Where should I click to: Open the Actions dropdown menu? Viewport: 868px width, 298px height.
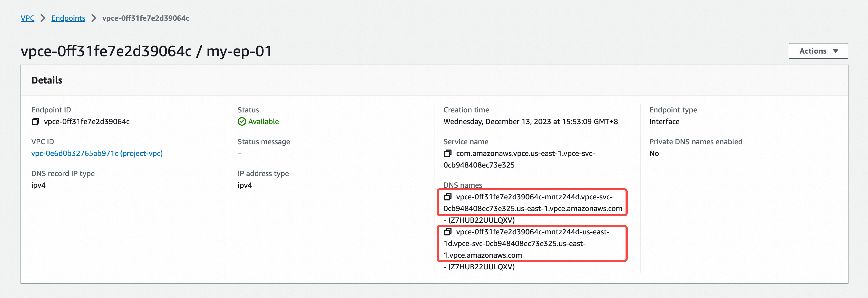pyautogui.click(x=818, y=51)
